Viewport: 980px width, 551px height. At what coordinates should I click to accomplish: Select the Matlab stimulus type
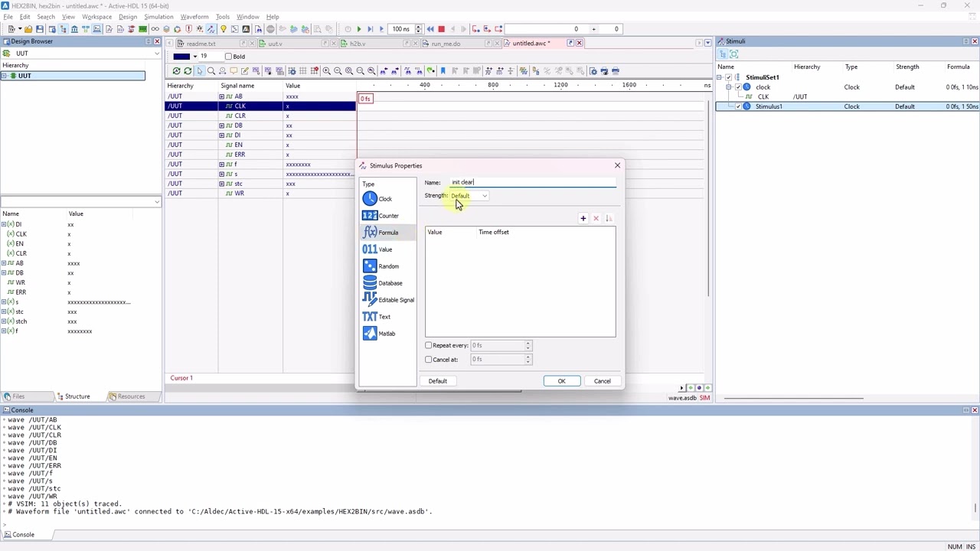click(379, 334)
